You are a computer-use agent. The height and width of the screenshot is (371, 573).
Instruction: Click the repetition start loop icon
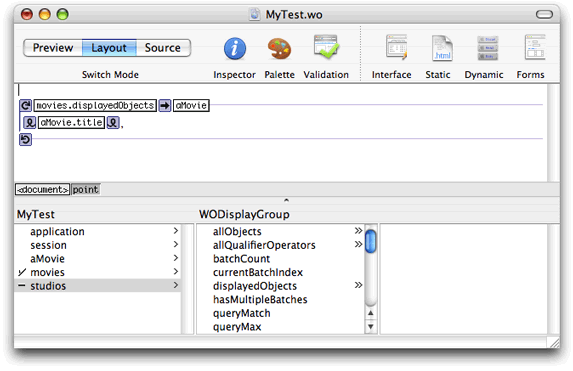pos(26,105)
